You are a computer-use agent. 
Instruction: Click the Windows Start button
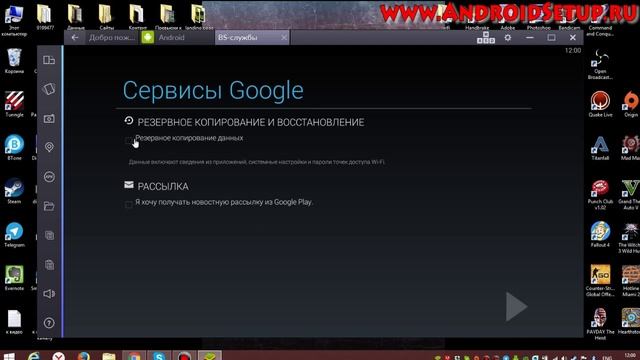9,356
